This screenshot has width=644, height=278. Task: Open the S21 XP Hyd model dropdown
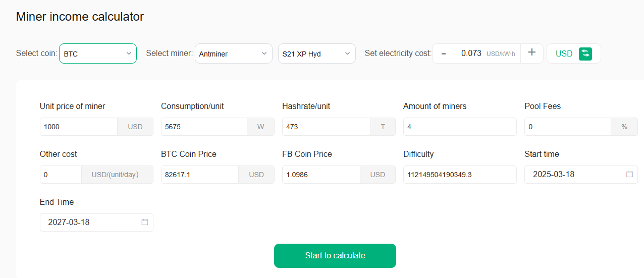(316, 53)
